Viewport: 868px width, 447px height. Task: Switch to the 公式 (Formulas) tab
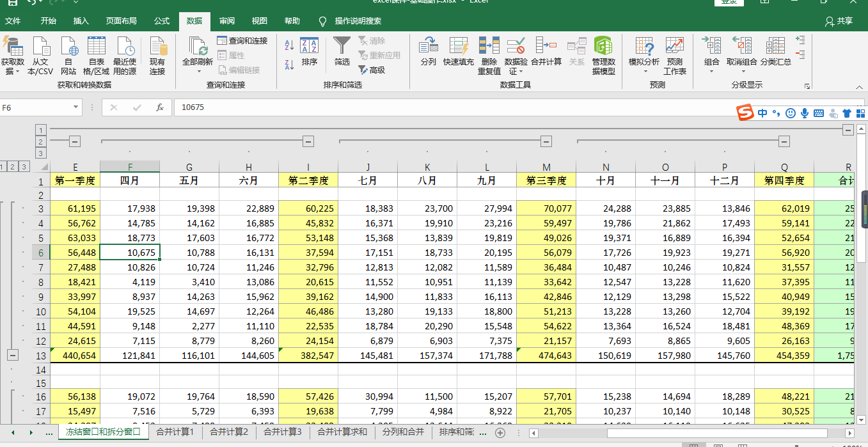pos(162,21)
